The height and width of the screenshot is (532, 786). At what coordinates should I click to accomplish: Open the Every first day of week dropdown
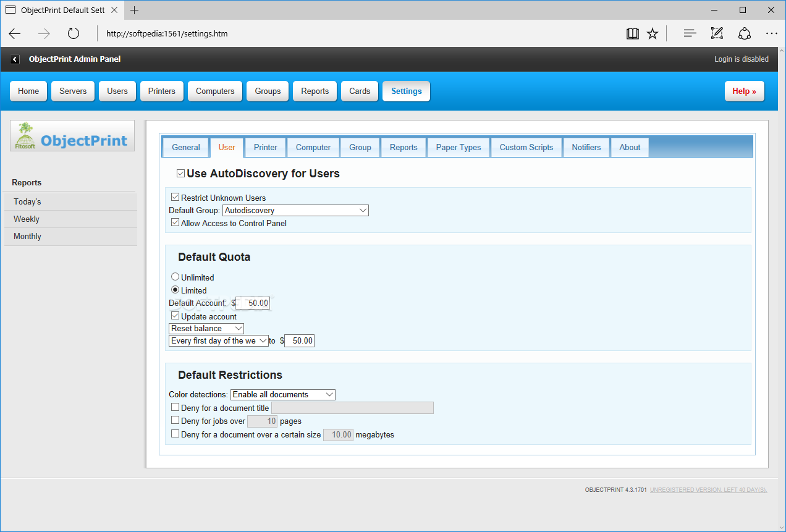[x=219, y=340]
